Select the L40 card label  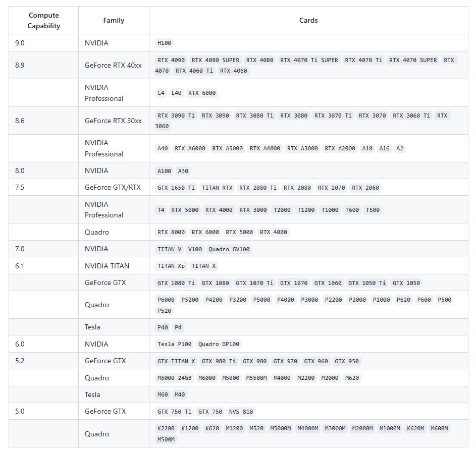[x=176, y=93]
